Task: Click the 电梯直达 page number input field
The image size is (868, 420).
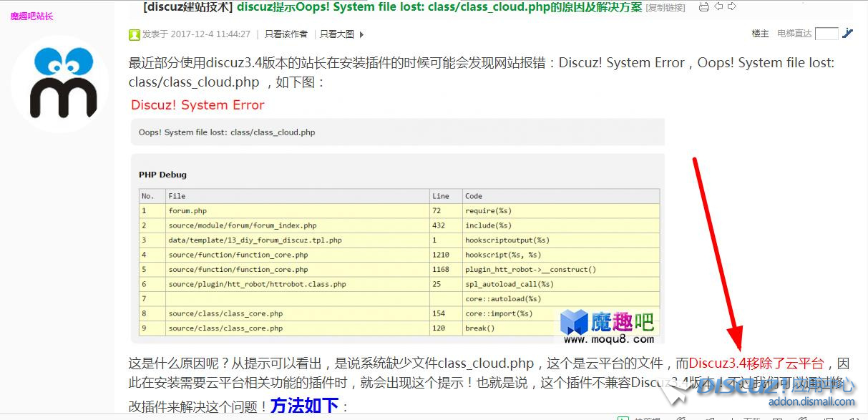Action: tap(826, 32)
